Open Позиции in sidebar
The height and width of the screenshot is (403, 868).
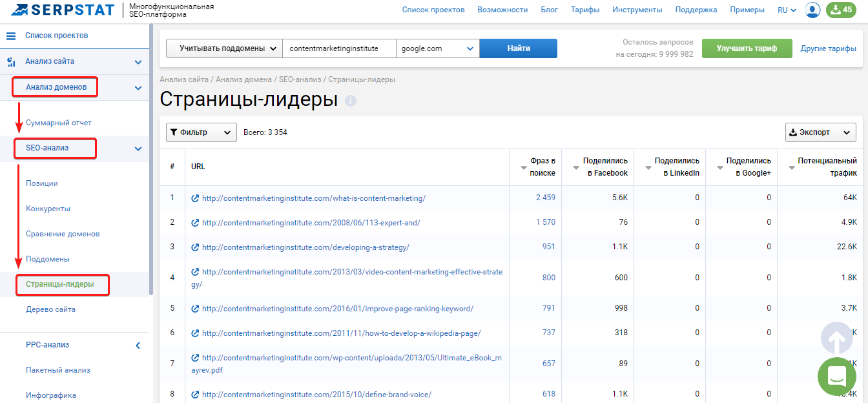click(42, 183)
